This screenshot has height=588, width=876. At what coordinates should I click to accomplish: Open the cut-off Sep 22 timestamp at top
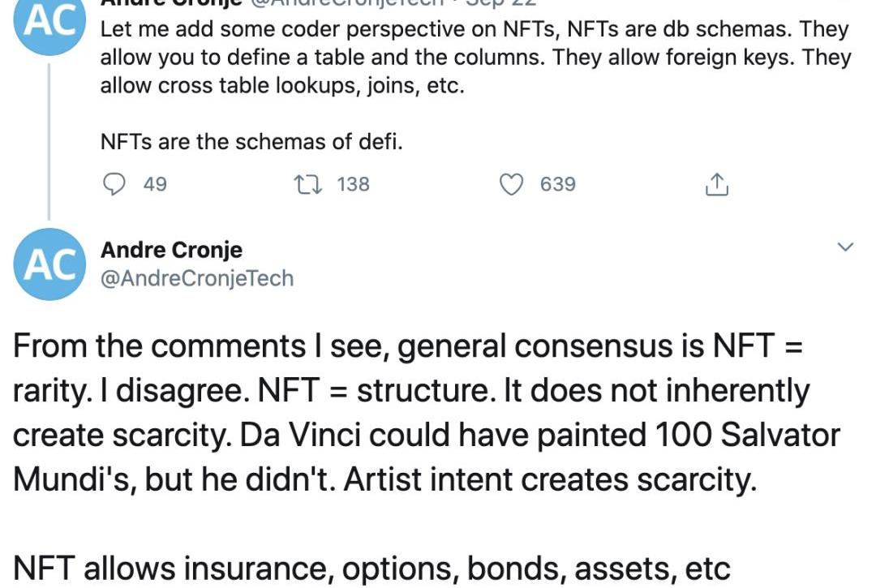501,2
